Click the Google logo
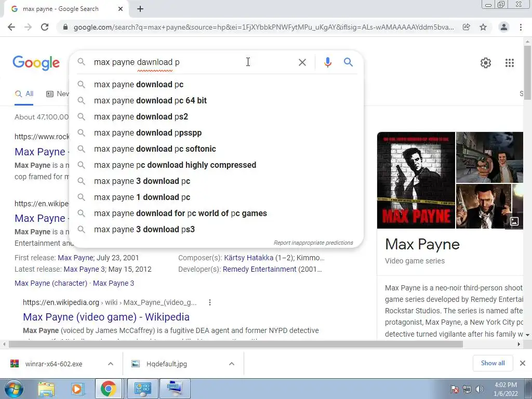 (x=36, y=63)
